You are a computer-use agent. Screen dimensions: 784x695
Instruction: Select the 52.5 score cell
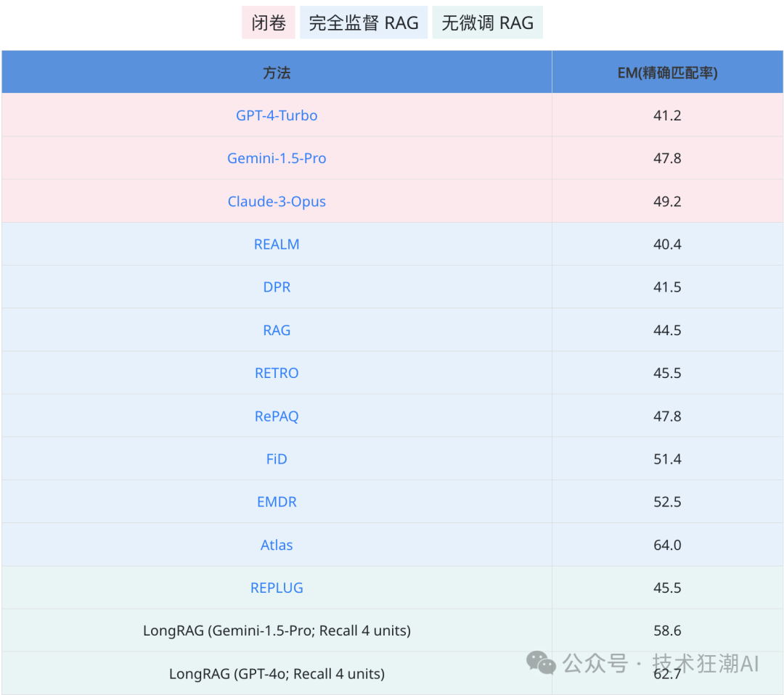click(x=668, y=502)
